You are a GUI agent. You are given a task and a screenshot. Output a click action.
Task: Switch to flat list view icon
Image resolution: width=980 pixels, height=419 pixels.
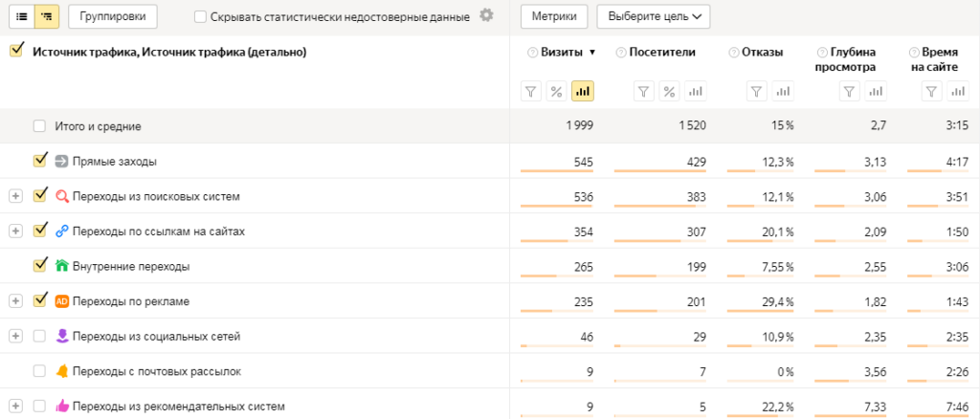(21, 16)
